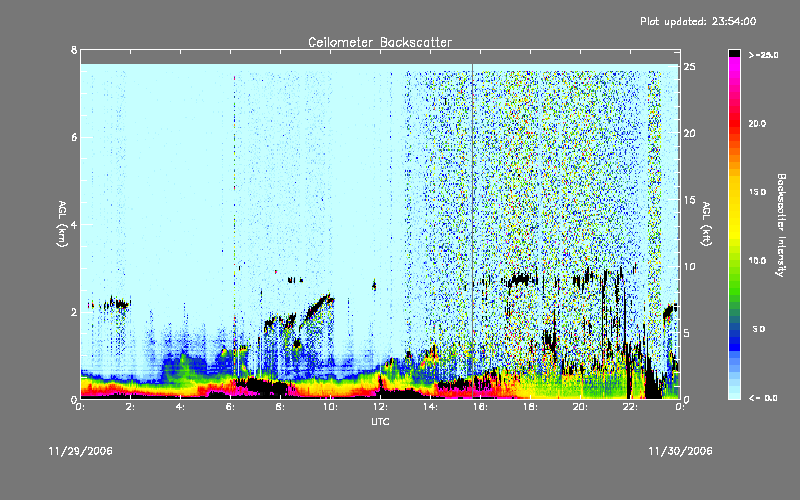800x500 pixels.
Task: Select the "11/30/2006" end date label
Action: point(680,451)
